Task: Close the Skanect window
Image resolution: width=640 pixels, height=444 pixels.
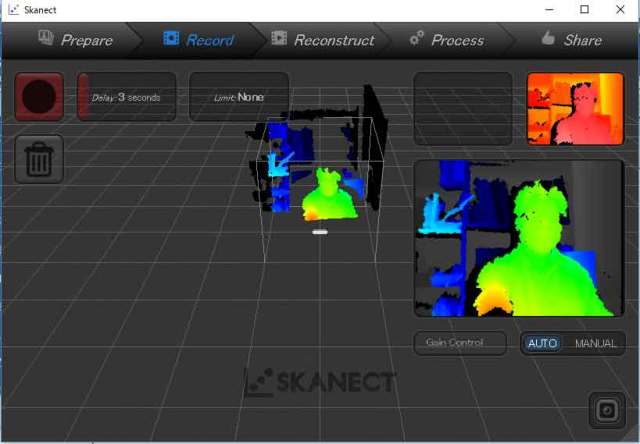Action: [620, 9]
